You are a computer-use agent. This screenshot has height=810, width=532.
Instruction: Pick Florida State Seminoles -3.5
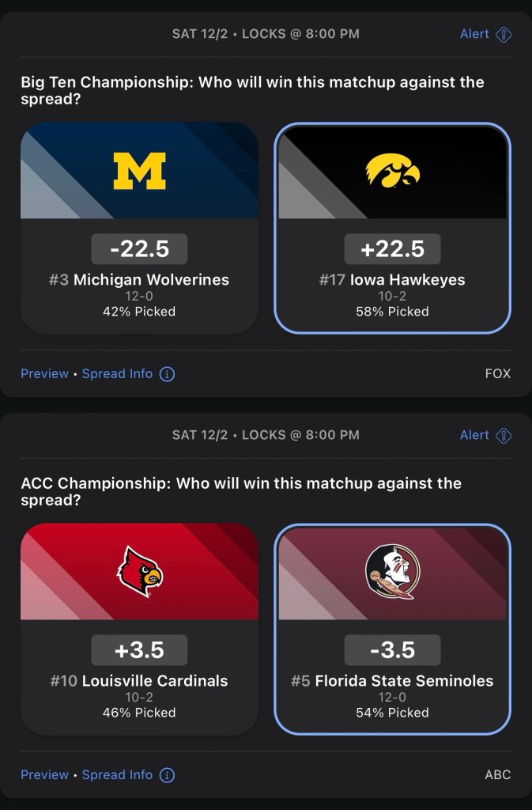(x=393, y=650)
